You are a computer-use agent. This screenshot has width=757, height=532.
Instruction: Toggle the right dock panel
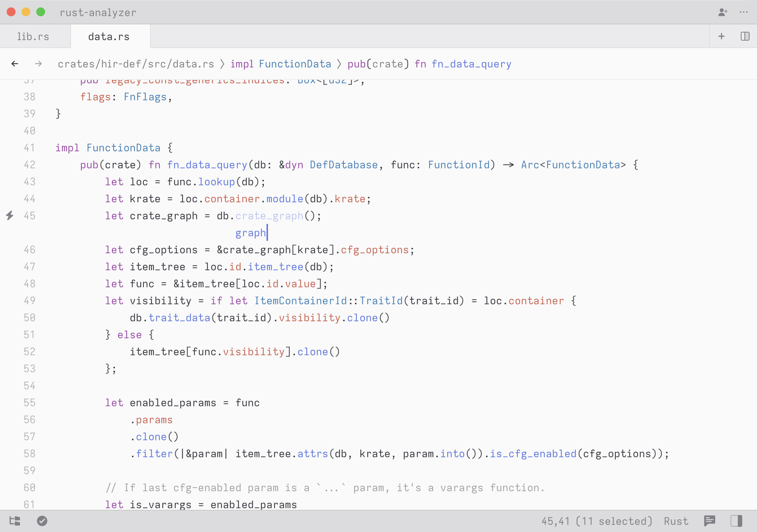coord(736,521)
